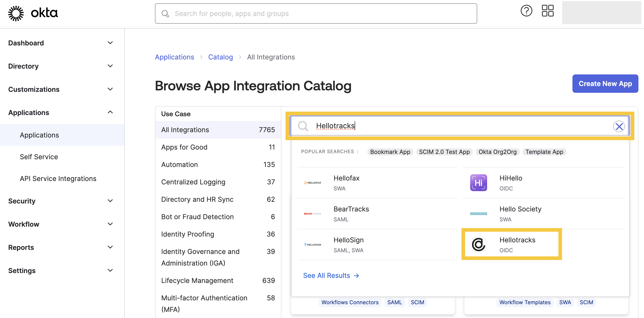Filter by Identity Proofing use case
Image resolution: width=644 pixels, height=318 pixels.
[x=218, y=234]
